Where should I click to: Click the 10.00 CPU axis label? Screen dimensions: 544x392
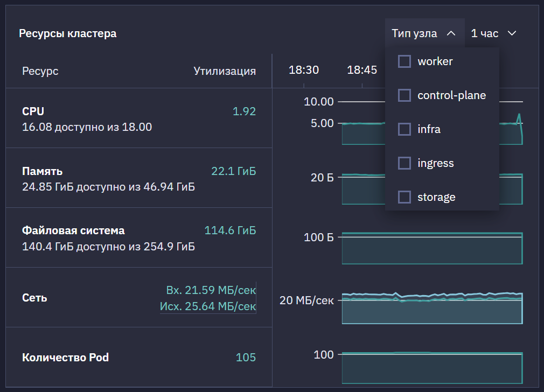[318, 102]
